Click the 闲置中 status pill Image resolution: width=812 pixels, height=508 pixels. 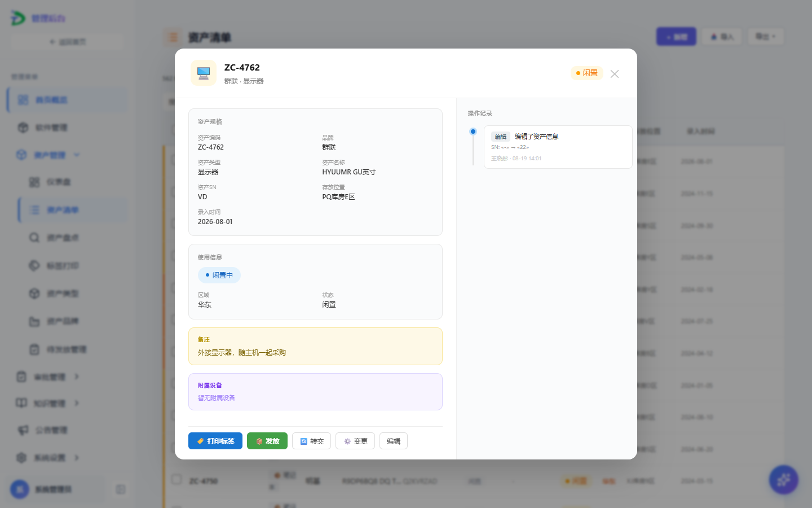click(x=219, y=275)
